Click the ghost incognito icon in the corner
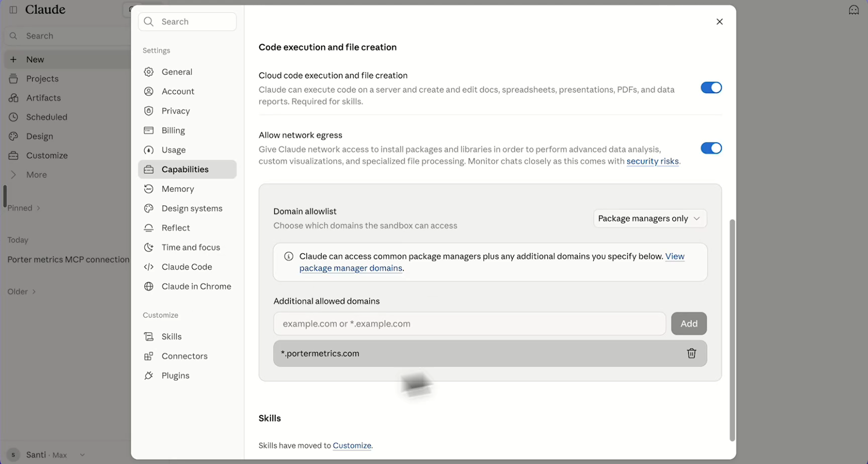The image size is (868, 464). pyautogui.click(x=853, y=10)
